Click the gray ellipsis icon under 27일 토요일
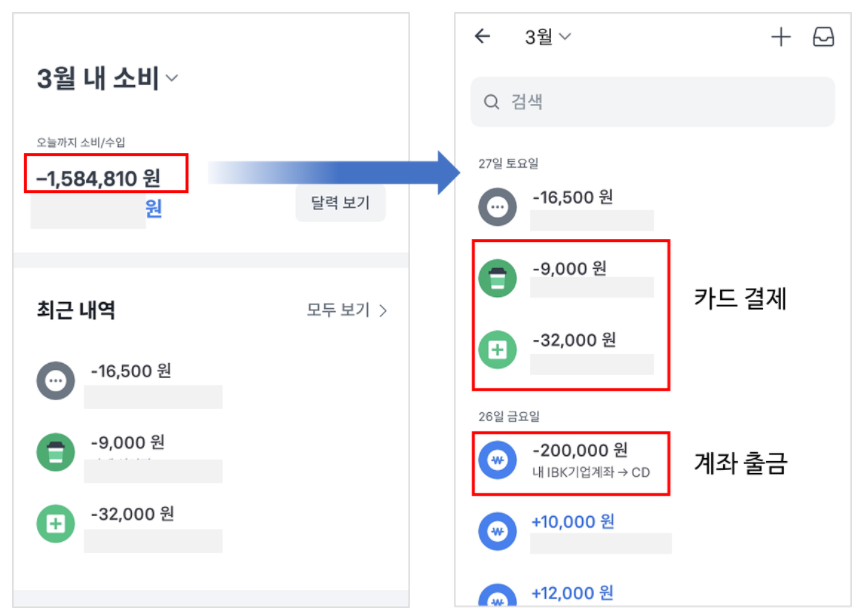The image size is (864, 613). 498,207
